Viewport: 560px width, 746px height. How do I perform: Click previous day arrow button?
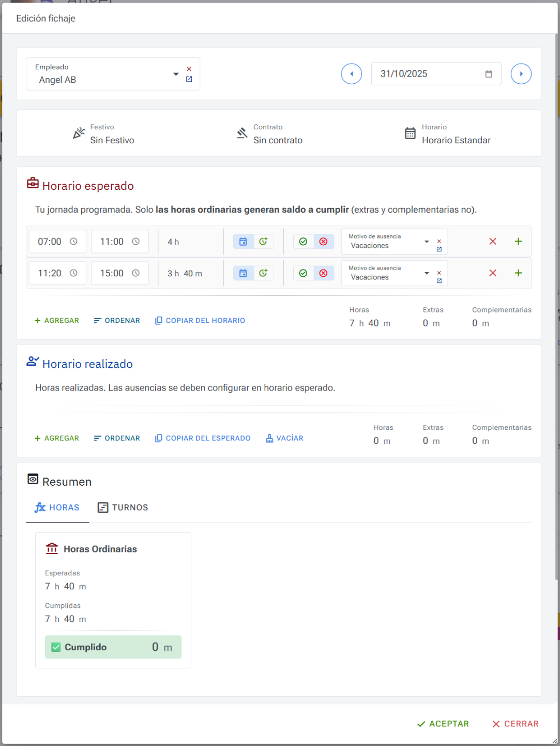pyautogui.click(x=351, y=74)
